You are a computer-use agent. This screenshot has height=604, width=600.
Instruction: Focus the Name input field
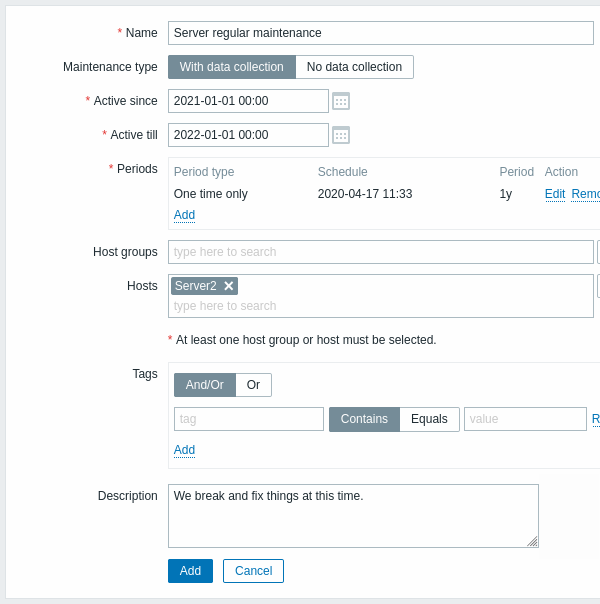380,33
